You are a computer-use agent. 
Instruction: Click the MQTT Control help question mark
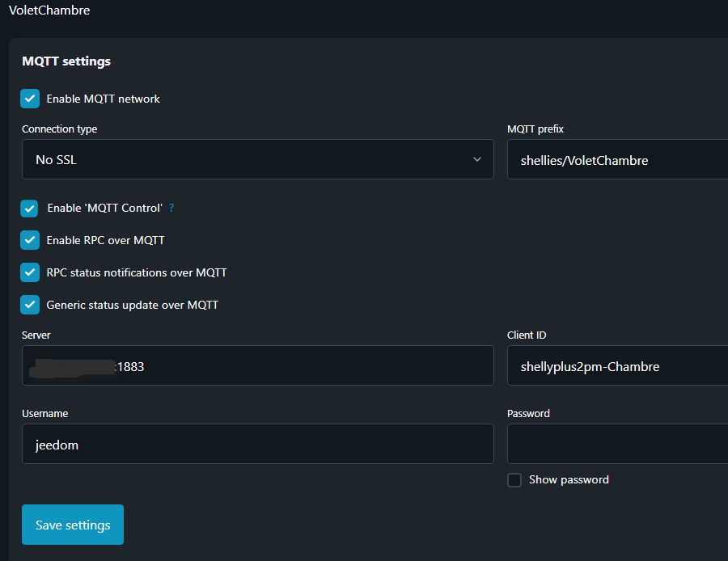171,208
